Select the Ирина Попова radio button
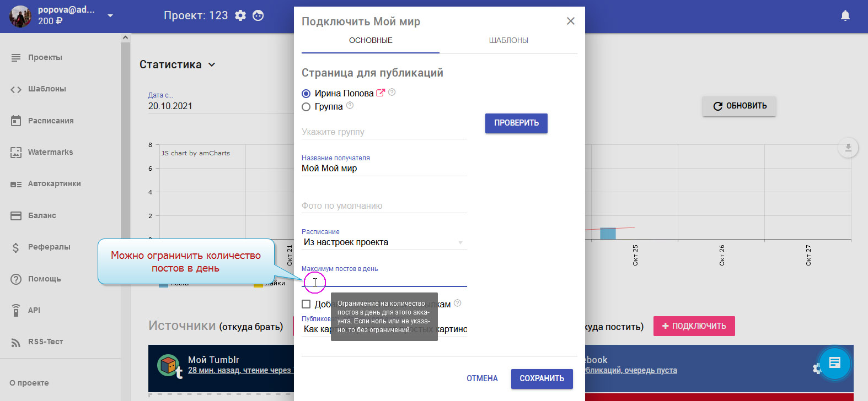Image resolution: width=868 pixels, height=401 pixels. (306, 94)
